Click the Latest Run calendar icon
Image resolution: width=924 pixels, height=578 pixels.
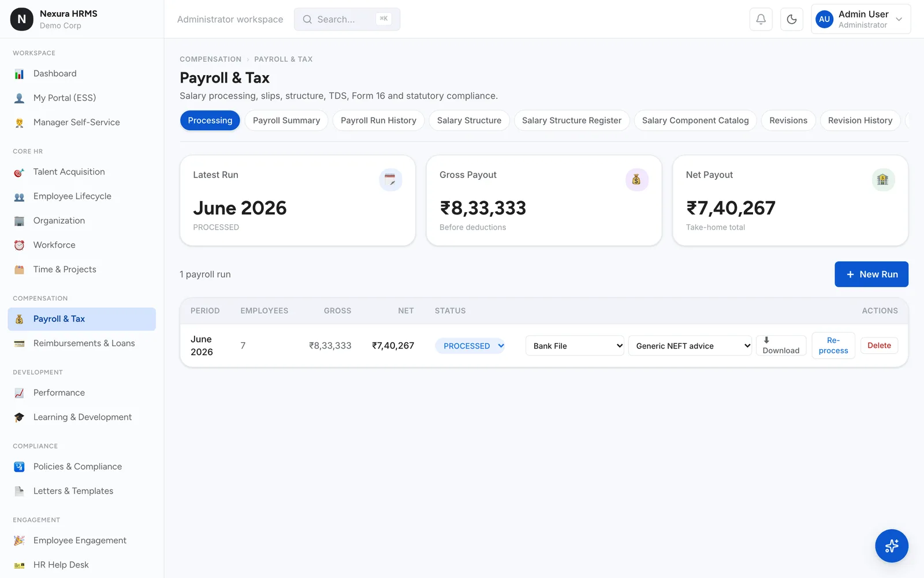390,180
